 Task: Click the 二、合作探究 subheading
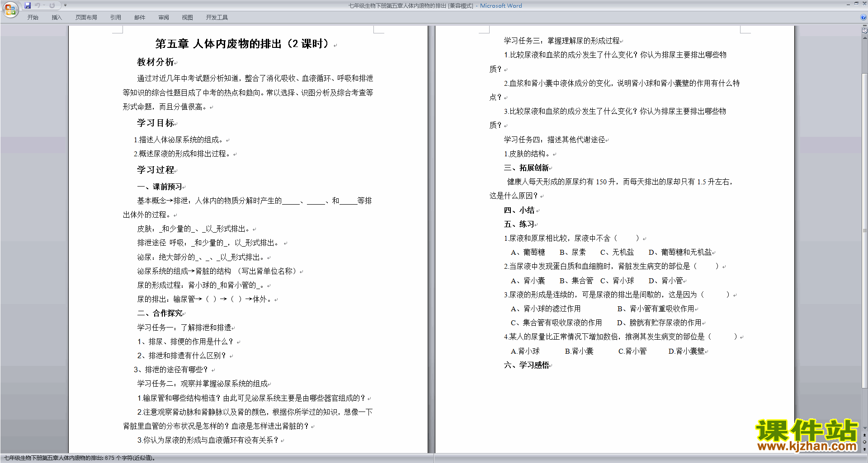(x=160, y=313)
